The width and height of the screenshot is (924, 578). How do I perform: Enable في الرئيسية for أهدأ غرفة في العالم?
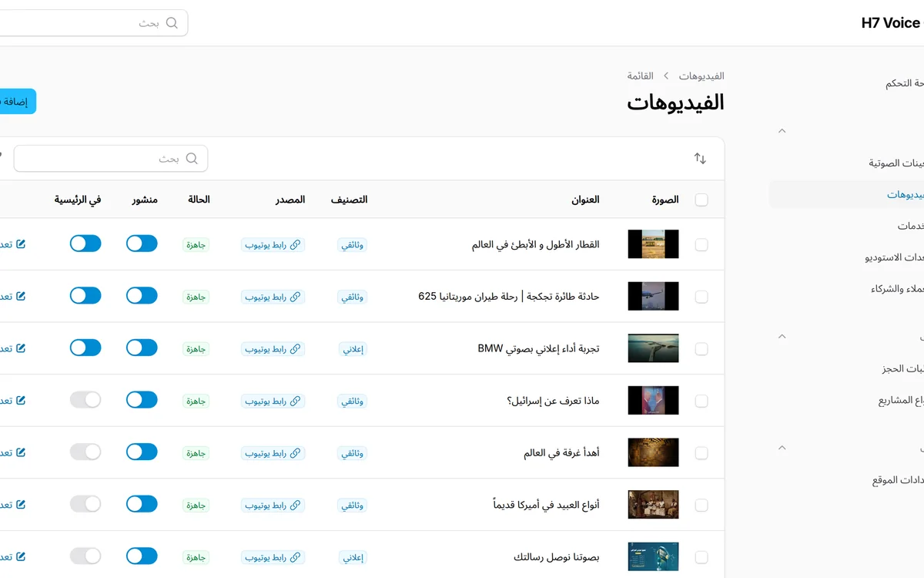[x=85, y=452]
